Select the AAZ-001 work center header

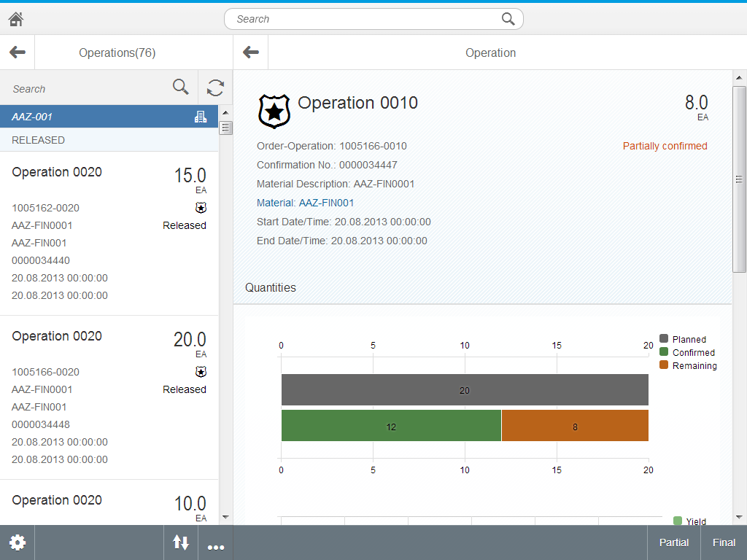(109, 117)
